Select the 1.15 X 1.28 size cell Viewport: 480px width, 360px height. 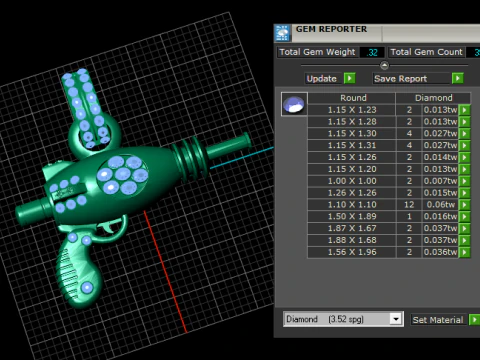pos(352,122)
